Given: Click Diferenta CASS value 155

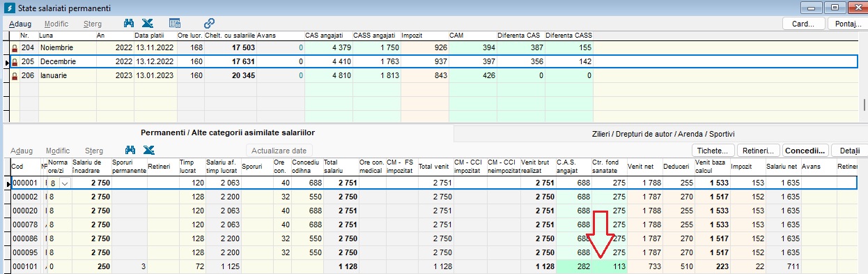Looking at the screenshot, I should click(569, 48).
